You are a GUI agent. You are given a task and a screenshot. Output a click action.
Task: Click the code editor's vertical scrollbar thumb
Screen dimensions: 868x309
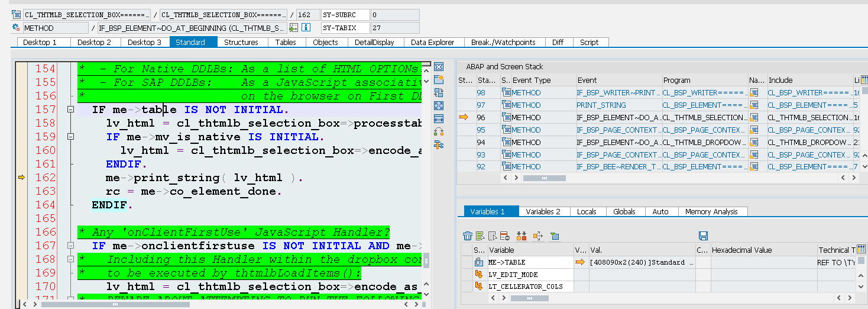coord(426,260)
